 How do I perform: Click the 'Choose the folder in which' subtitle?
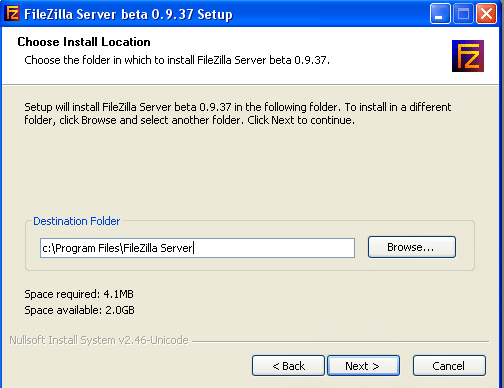click(x=177, y=60)
